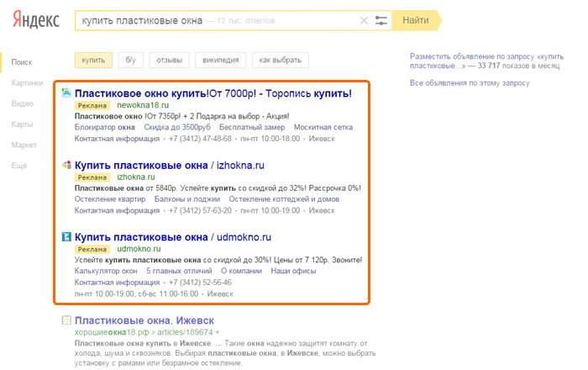Click phone number +7 (3412) 57-63-20
The image size is (588, 370).
tap(200, 210)
